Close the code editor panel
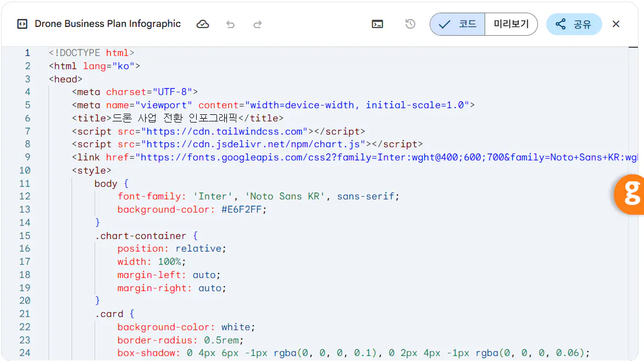Screen dimensions: 644x361 (615, 24)
